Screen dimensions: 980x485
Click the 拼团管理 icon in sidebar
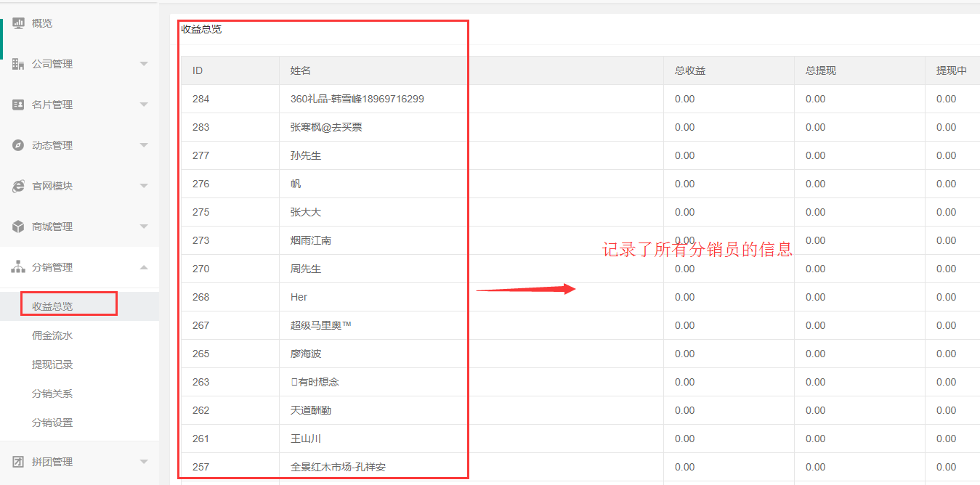18,462
